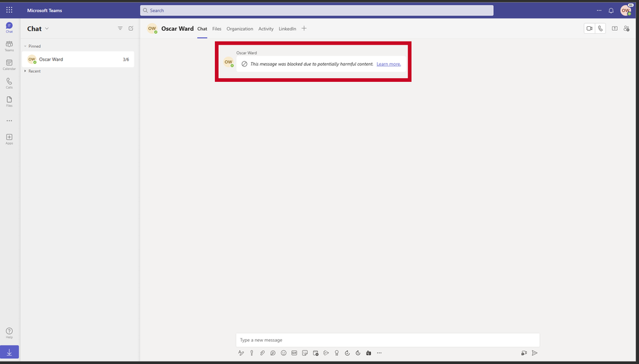639x364 pixels.
Task: Start a new chat with compose icon
Action: coord(131,29)
